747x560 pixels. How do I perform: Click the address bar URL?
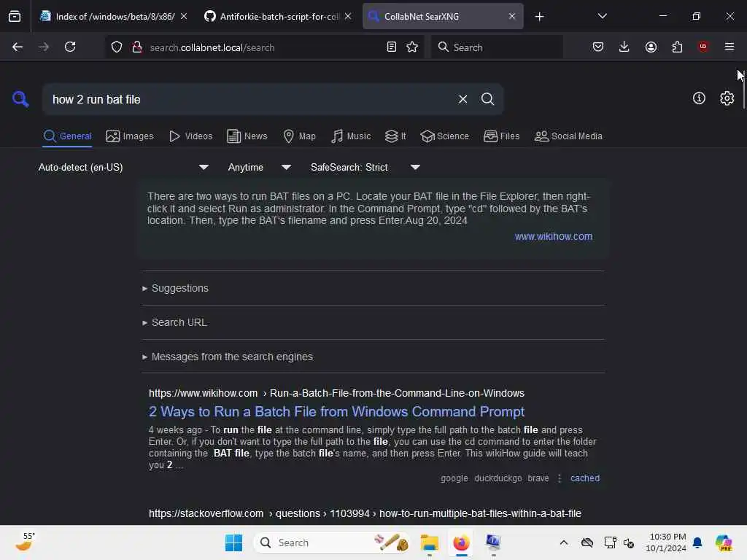coord(212,47)
